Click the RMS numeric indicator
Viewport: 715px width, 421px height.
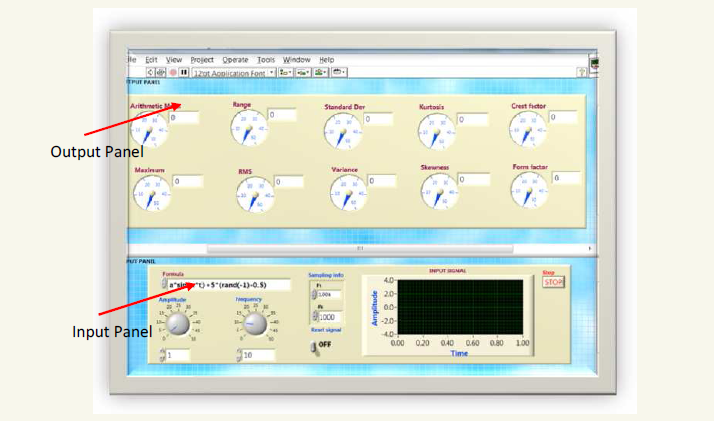(x=289, y=182)
